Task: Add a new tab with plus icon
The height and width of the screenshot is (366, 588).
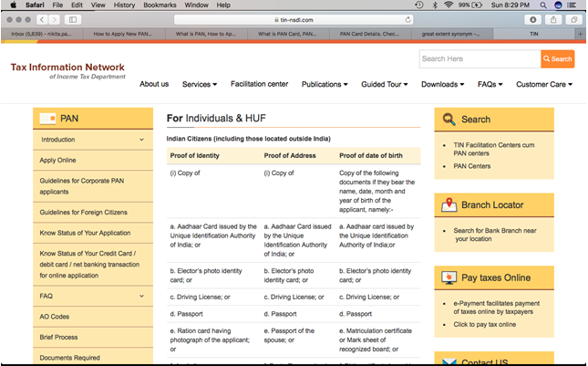Action: pyautogui.click(x=580, y=34)
